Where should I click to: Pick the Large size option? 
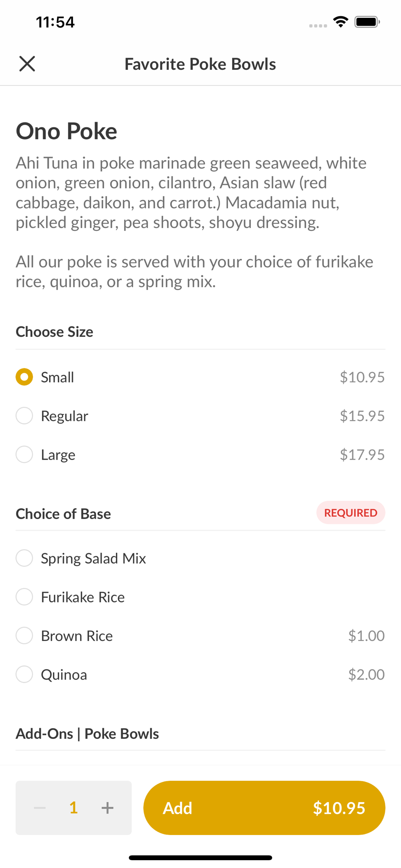click(x=24, y=454)
